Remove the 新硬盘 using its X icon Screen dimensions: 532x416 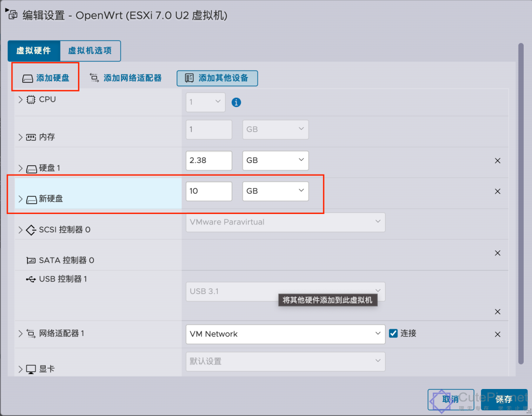pyautogui.click(x=497, y=191)
